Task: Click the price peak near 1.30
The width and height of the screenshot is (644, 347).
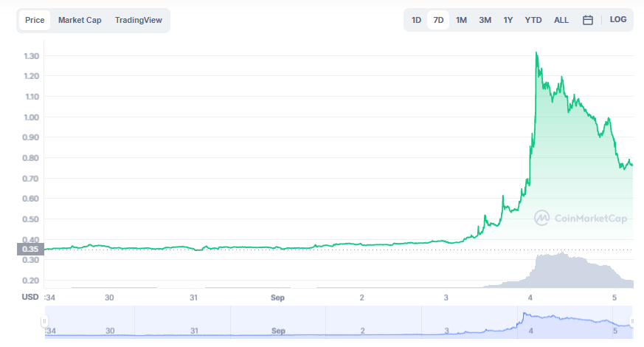Action: click(536, 53)
